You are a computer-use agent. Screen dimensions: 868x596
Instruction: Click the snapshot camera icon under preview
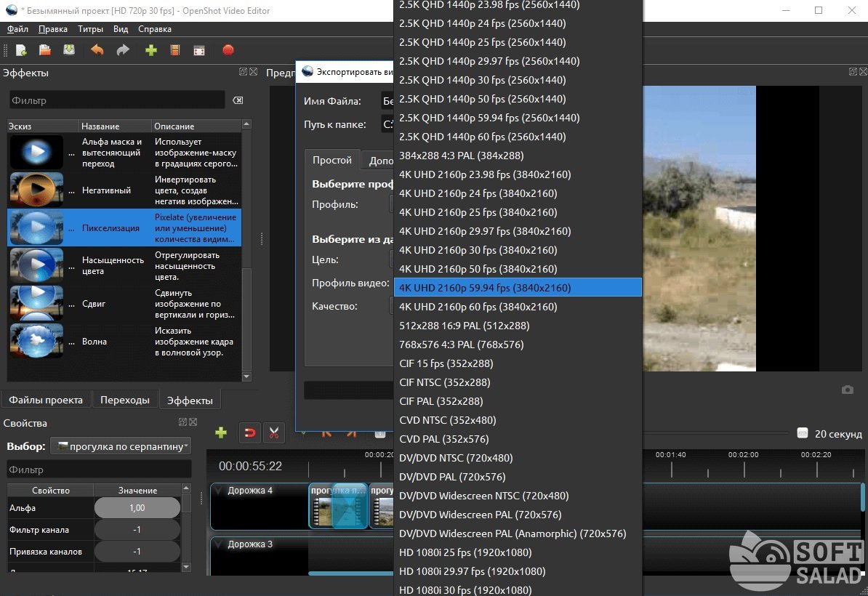coord(848,390)
